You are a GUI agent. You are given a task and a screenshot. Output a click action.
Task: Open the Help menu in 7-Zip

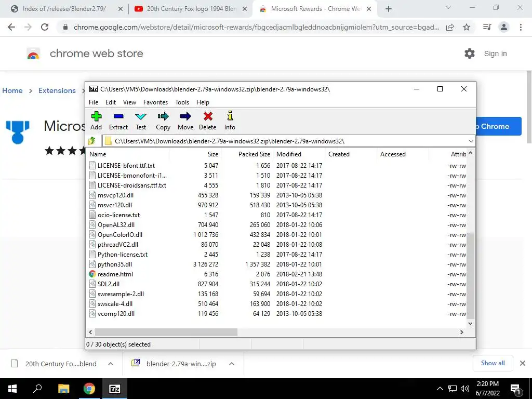pyautogui.click(x=203, y=102)
